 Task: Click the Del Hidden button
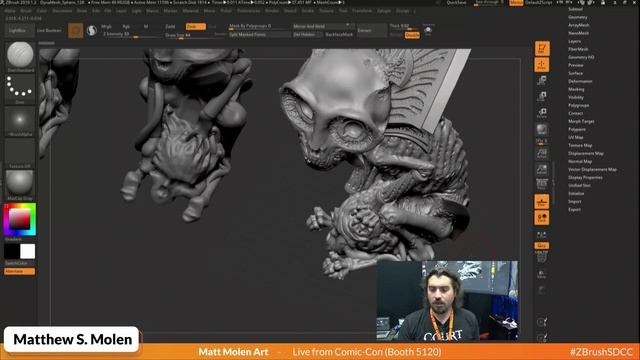(x=307, y=35)
